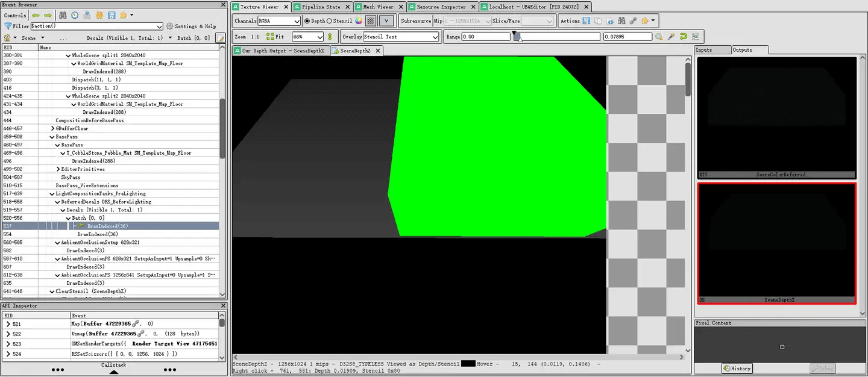The width and height of the screenshot is (868, 377).
Task: Open the Decals breadcrumb dropdown arrow
Action: pyautogui.click(x=169, y=38)
